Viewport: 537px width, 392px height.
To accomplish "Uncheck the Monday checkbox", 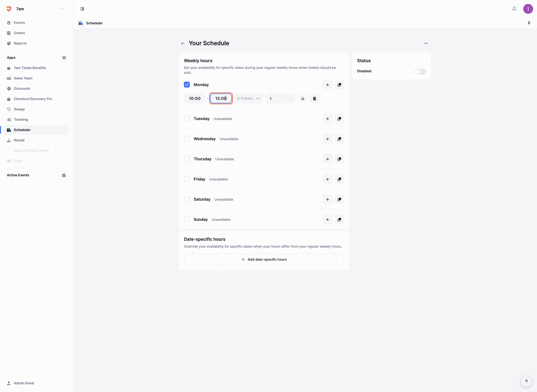I will [187, 85].
